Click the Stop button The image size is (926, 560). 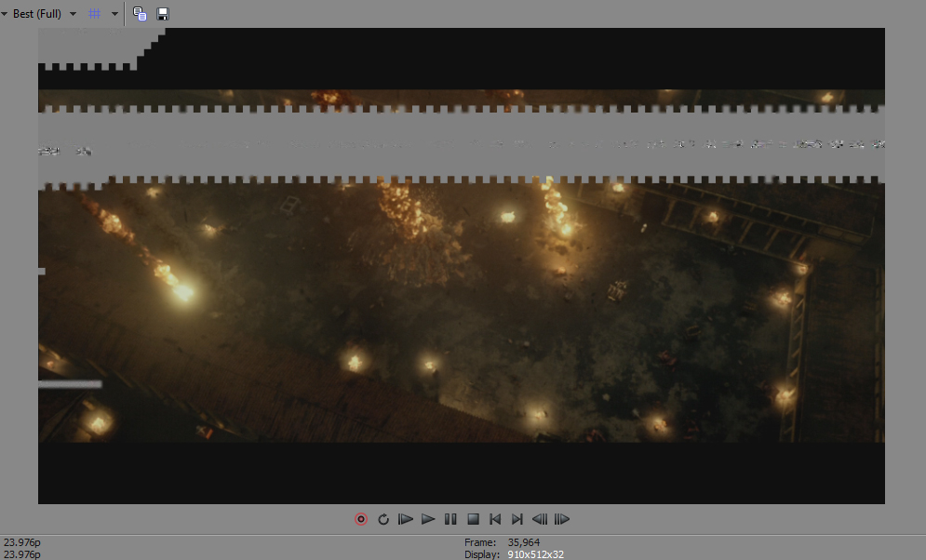pos(473,519)
